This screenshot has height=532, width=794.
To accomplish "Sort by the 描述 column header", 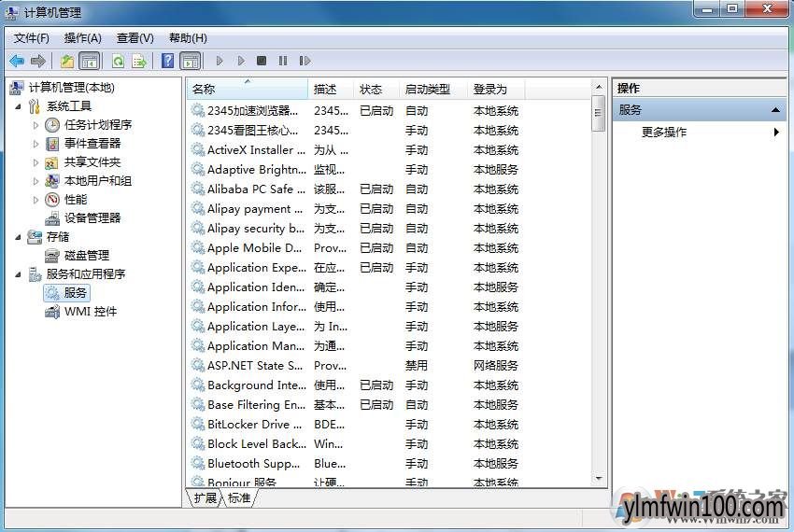I will [330, 89].
